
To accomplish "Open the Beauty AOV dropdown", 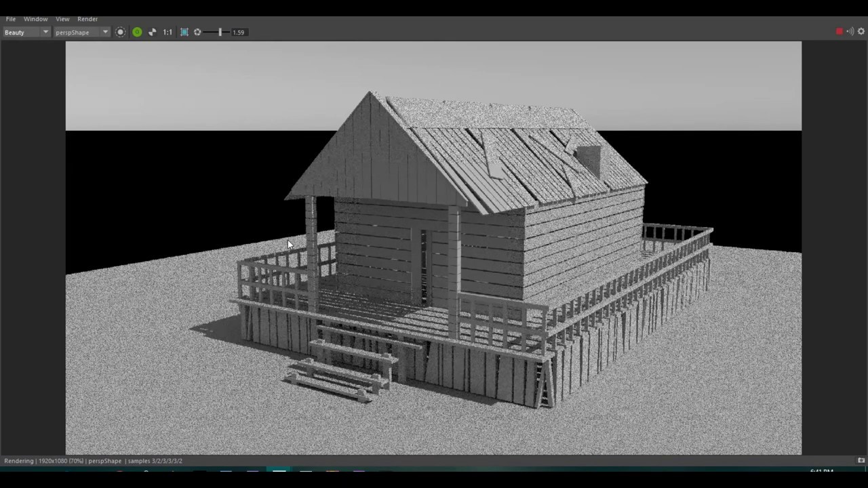I will coord(26,32).
